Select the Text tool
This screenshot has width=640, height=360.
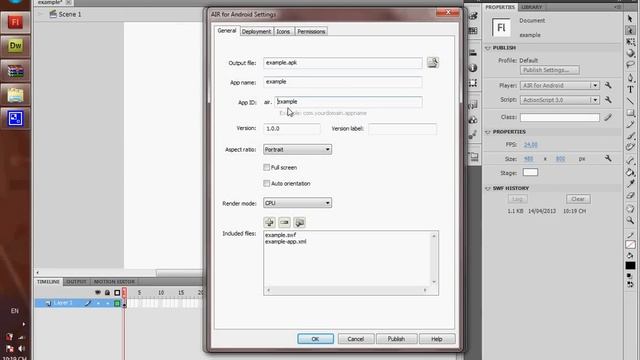[630, 89]
